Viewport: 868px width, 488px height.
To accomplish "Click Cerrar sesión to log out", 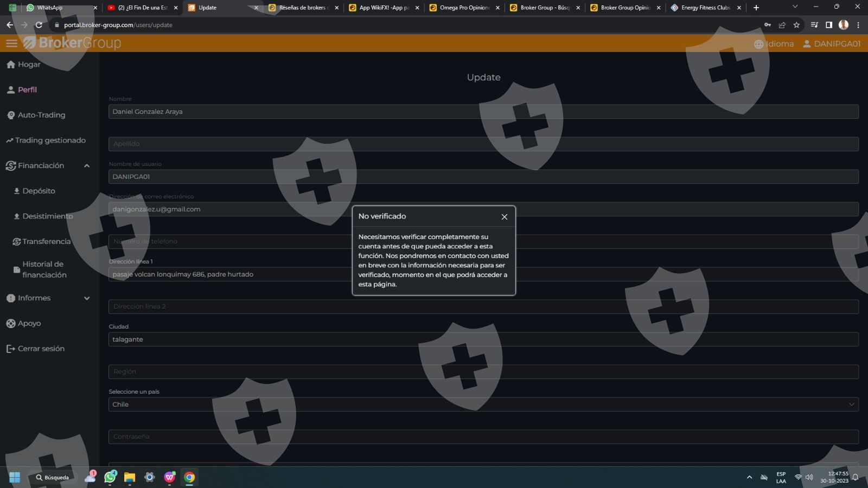I will 41,349.
